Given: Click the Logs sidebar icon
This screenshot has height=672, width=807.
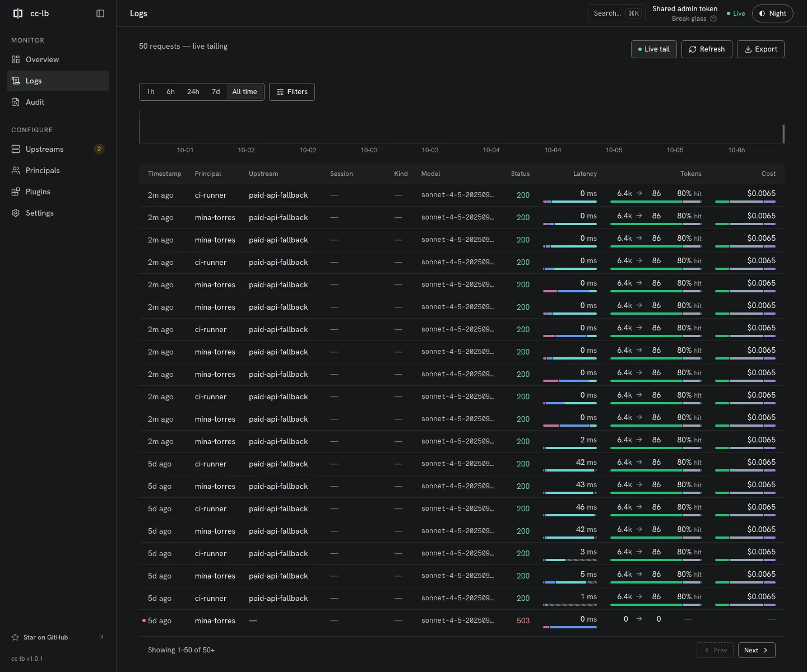Looking at the screenshot, I should [x=16, y=81].
